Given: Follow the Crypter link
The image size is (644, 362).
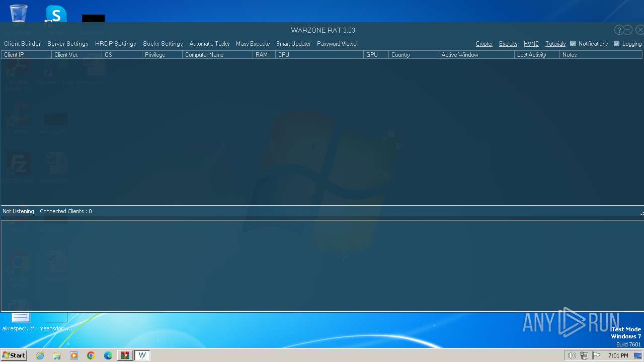Looking at the screenshot, I should [x=485, y=44].
